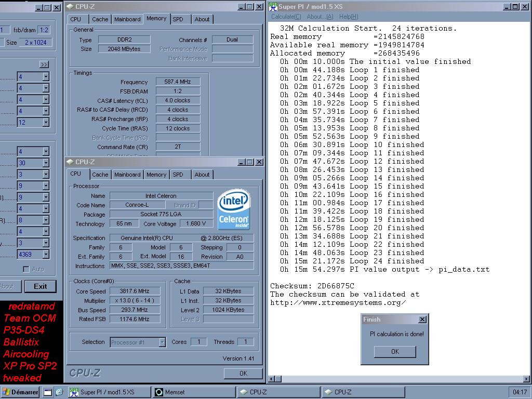Click the Loop 1 finished line in Super PI
Image resolution: width=532 pixels, height=399 pixels.
click(350, 70)
